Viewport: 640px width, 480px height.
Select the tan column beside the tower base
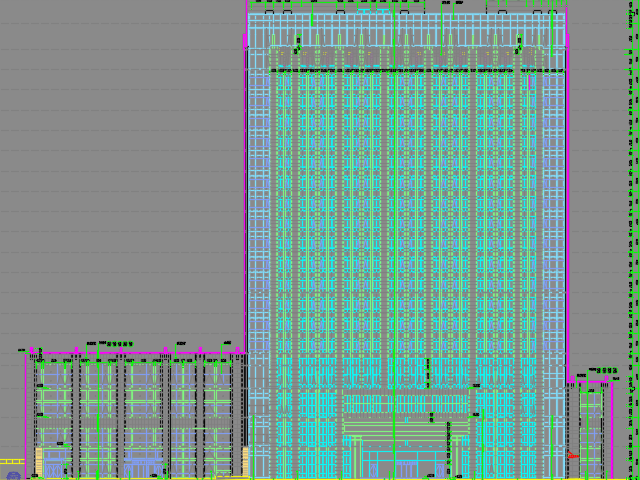tap(245, 461)
